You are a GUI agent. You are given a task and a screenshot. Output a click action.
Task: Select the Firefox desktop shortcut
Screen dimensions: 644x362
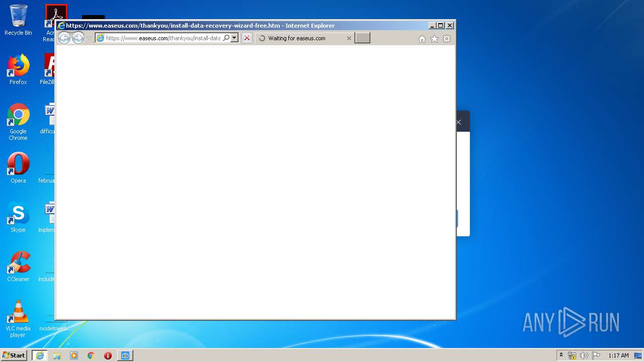18,69
